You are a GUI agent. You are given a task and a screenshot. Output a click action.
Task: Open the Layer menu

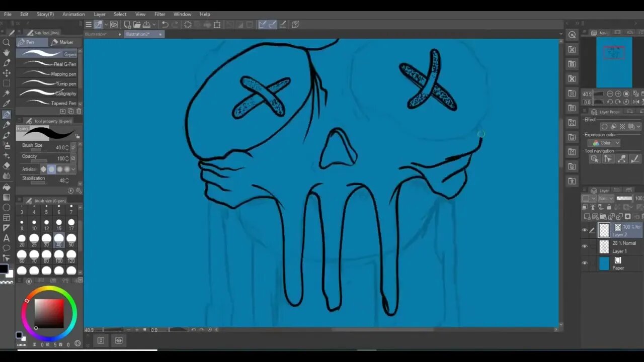tap(100, 14)
